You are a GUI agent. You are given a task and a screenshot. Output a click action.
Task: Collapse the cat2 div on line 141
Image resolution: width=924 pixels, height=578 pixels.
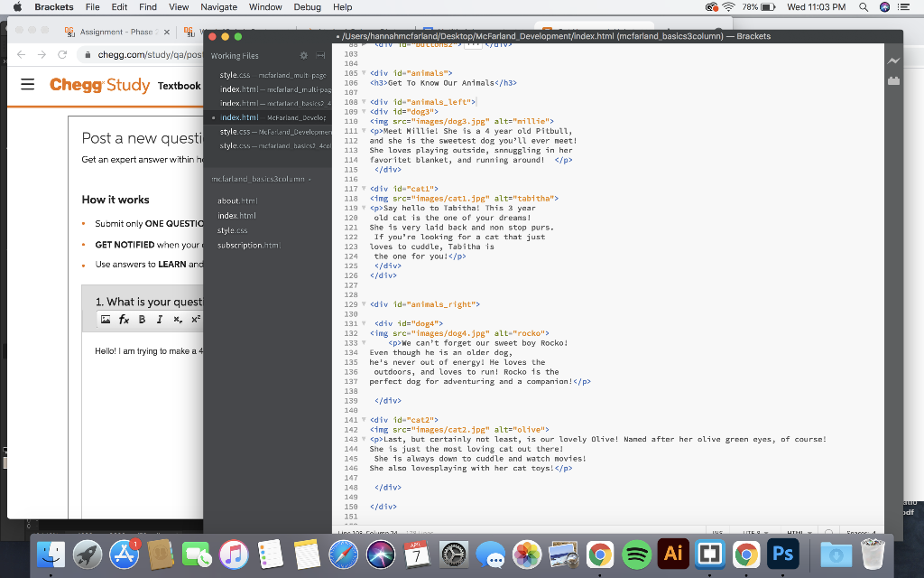click(x=365, y=420)
